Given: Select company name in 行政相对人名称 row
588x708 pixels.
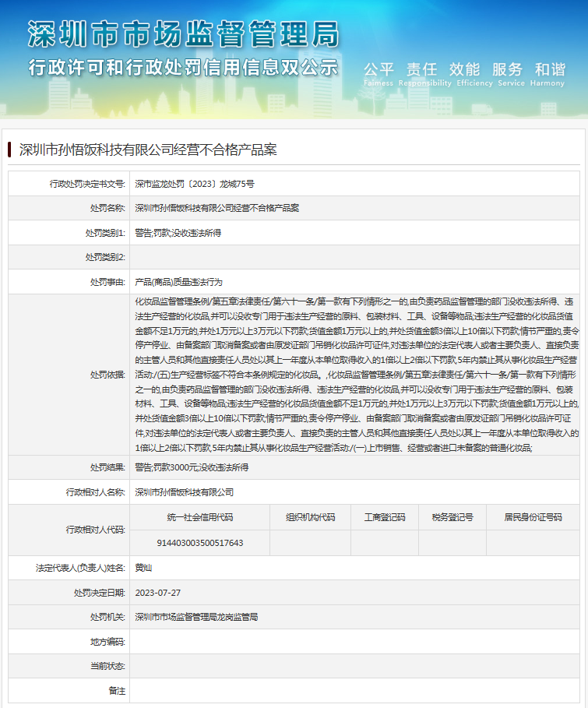Looking at the screenshot, I should point(185,492).
